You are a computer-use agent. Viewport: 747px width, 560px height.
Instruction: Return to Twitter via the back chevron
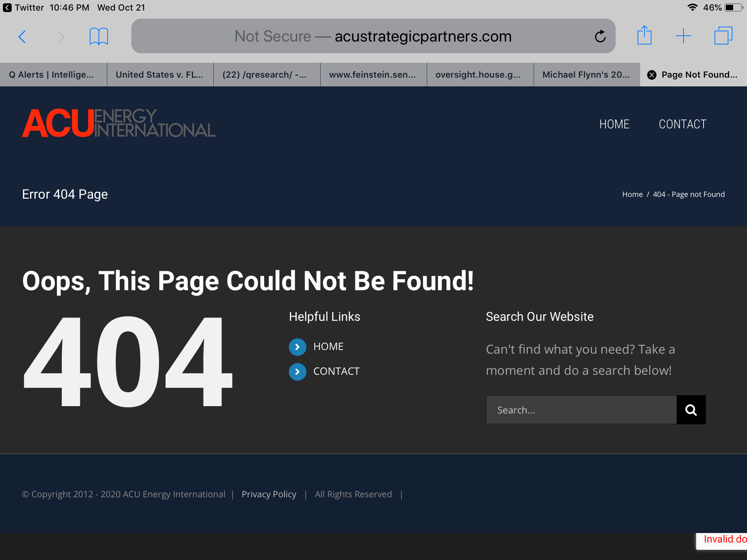pos(7,8)
